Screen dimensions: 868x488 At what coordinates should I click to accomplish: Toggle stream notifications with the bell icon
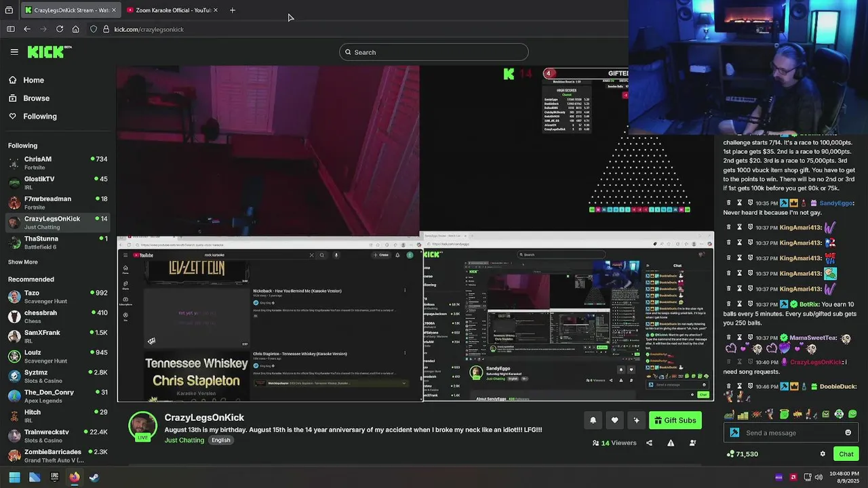(593, 420)
